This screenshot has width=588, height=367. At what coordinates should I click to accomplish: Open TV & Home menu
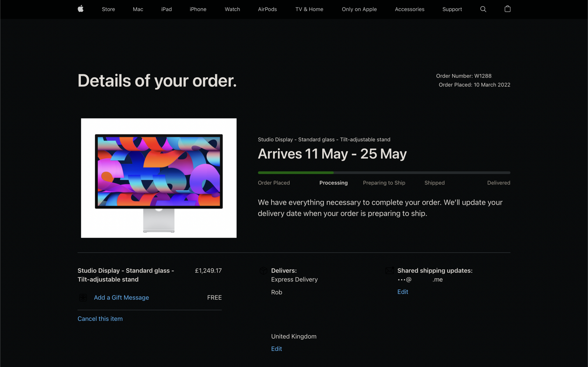coord(309,9)
